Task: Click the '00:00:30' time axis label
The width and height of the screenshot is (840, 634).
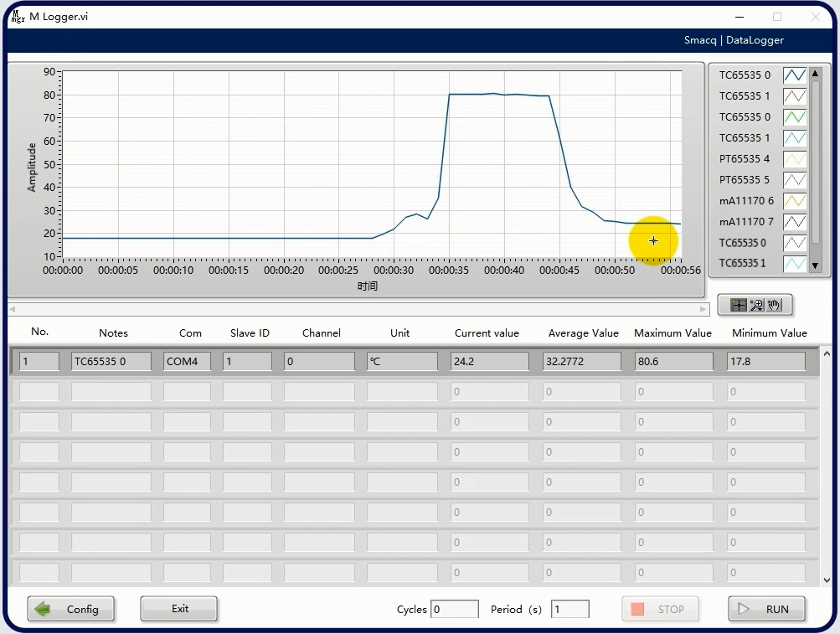Action: [x=394, y=271]
